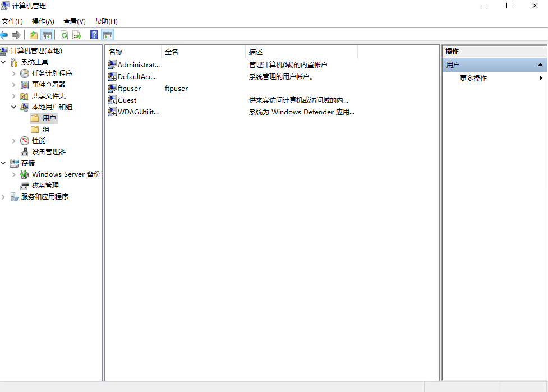Expand the 任务计划程序 node

tap(13, 73)
